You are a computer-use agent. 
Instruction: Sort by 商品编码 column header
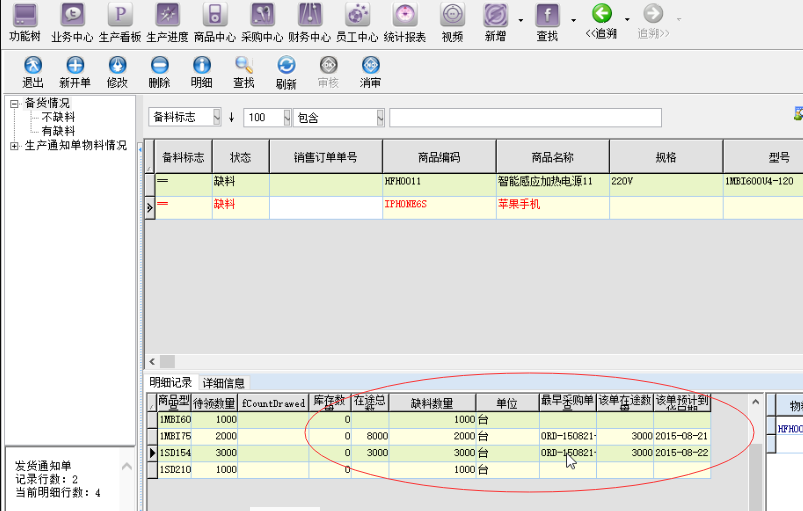click(x=439, y=157)
